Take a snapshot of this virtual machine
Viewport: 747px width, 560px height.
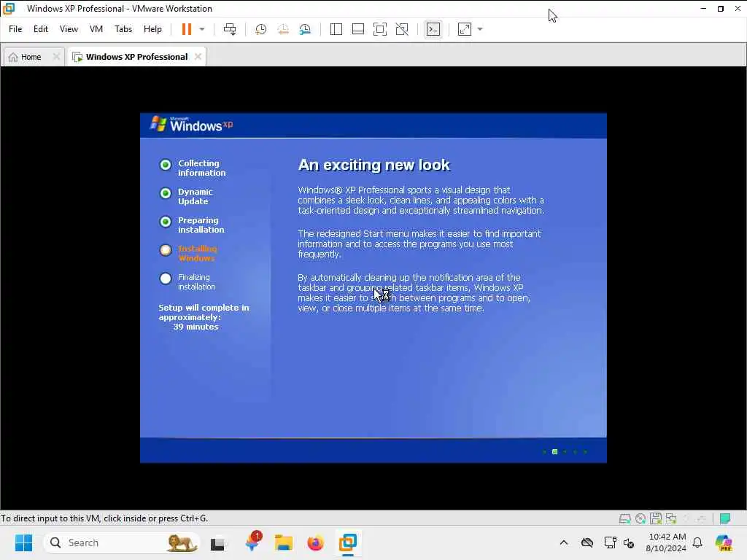[260, 29]
